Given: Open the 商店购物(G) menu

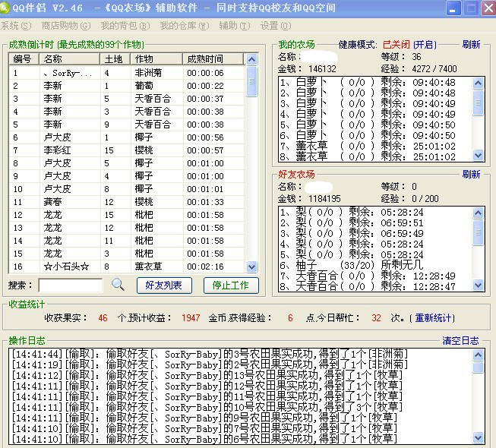Looking at the screenshot, I should [x=66, y=26].
